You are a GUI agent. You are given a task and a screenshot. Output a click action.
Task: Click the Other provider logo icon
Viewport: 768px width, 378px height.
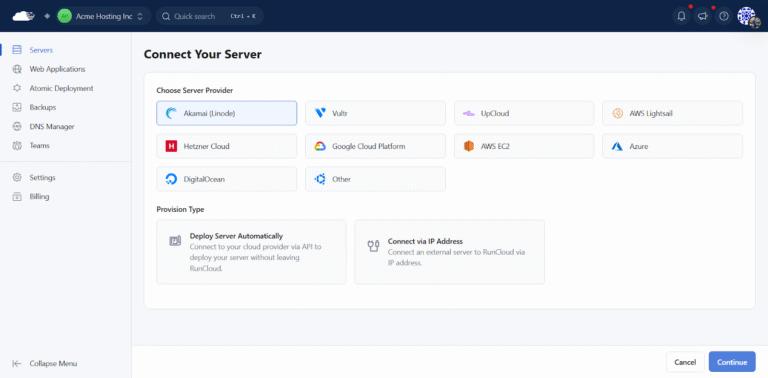[320, 179]
